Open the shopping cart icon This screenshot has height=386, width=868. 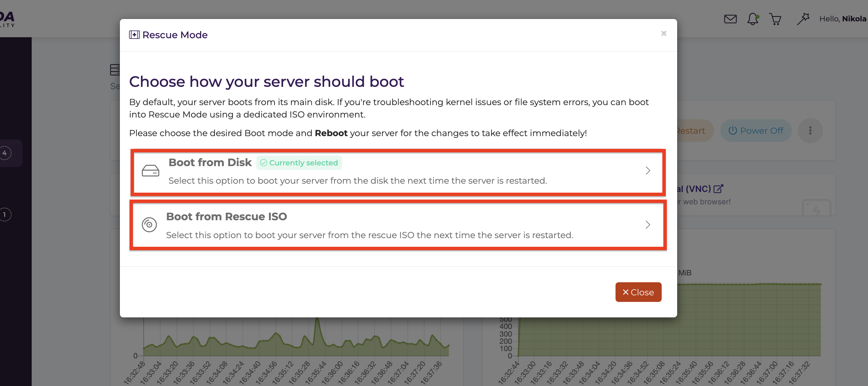[x=775, y=19]
